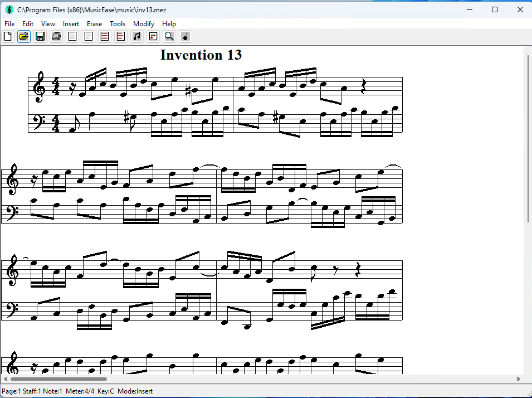
Task: Open the Modify menu
Action: tap(144, 24)
